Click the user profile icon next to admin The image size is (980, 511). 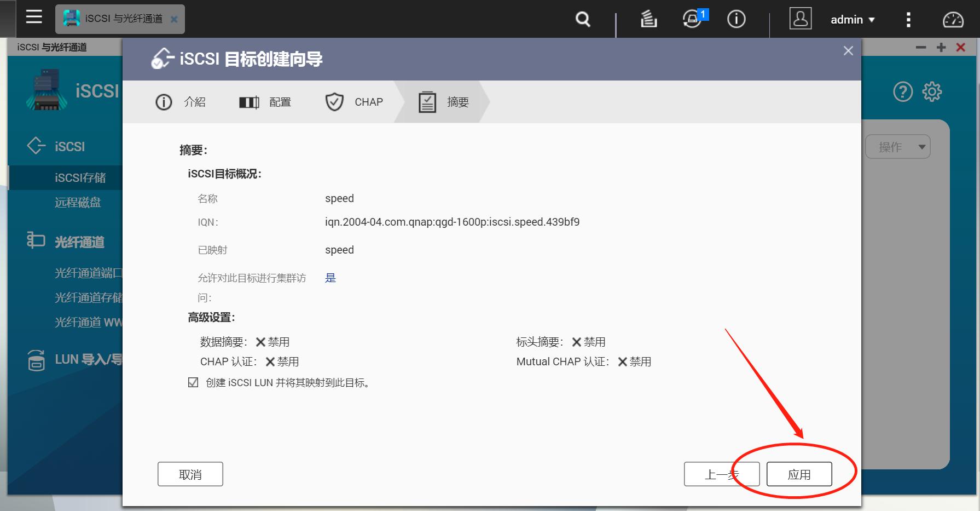(800, 19)
